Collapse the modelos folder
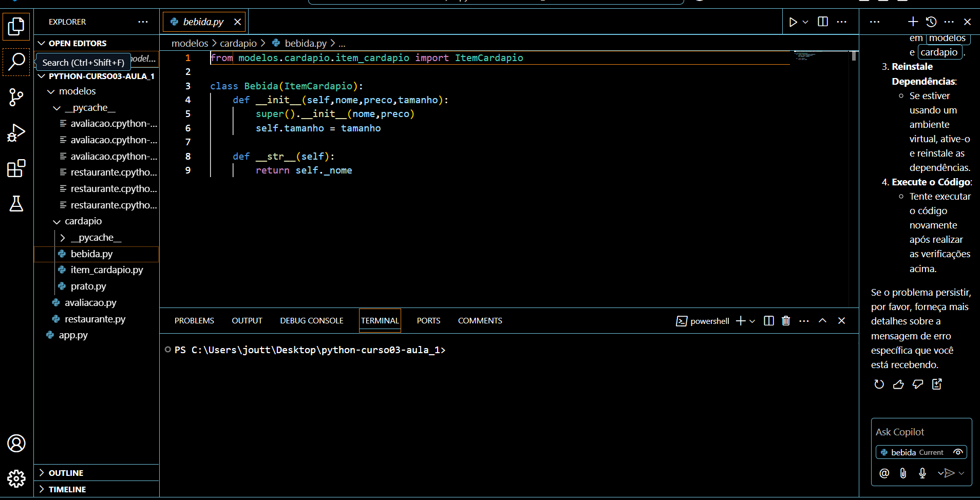The width and height of the screenshot is (980, 500). pyautogui.click(x=97, y=91)
